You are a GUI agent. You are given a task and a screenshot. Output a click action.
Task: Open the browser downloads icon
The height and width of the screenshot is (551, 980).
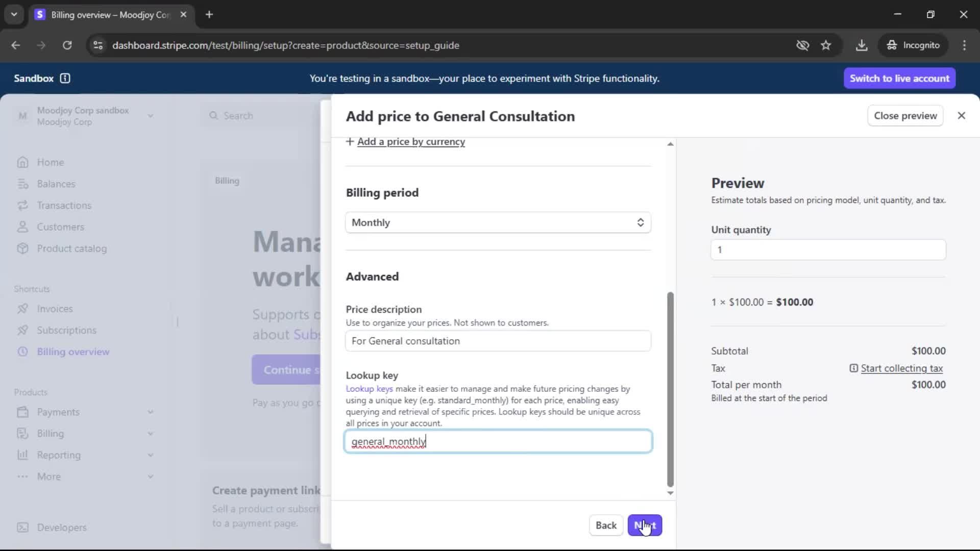[862, 45]
